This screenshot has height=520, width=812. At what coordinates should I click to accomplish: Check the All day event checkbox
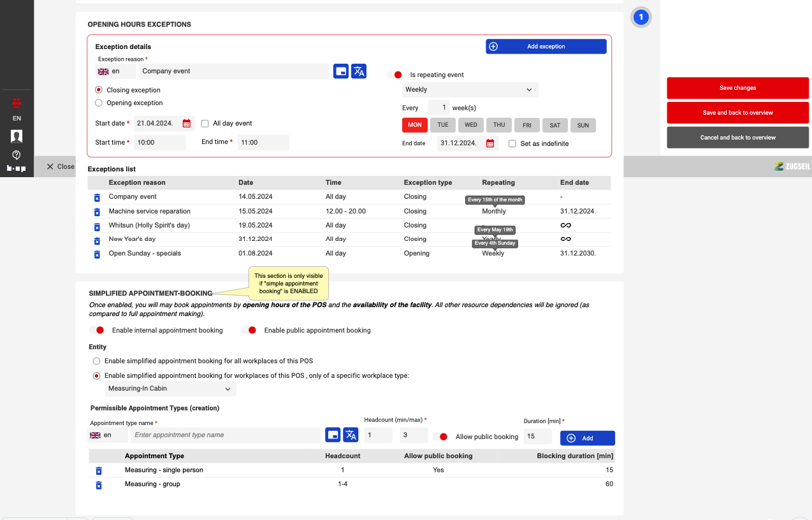click(x=205, y=124)
